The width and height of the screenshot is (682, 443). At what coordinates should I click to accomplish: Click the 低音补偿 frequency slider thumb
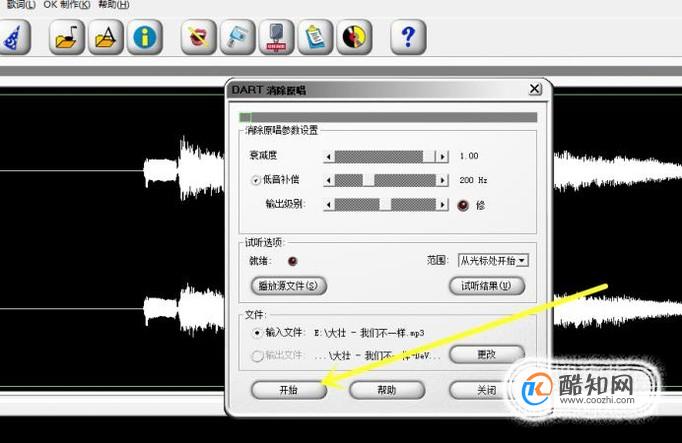(x=368, y=180)
